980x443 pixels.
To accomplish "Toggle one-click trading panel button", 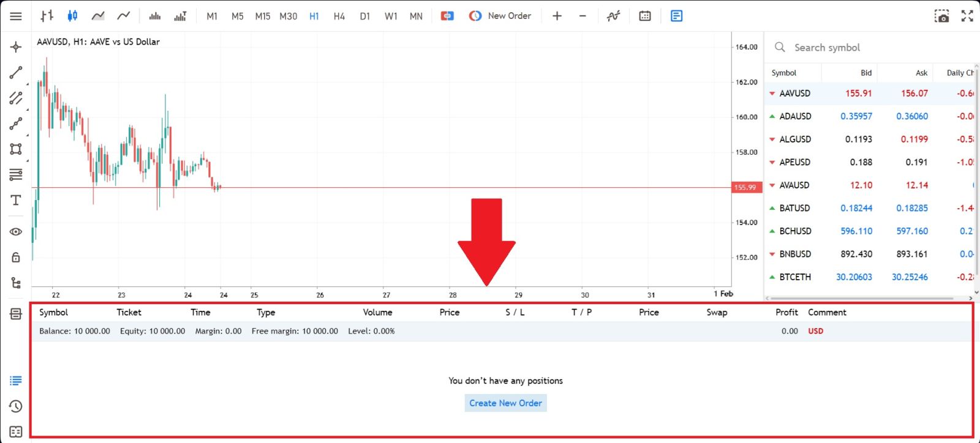I will coord(447,16).
